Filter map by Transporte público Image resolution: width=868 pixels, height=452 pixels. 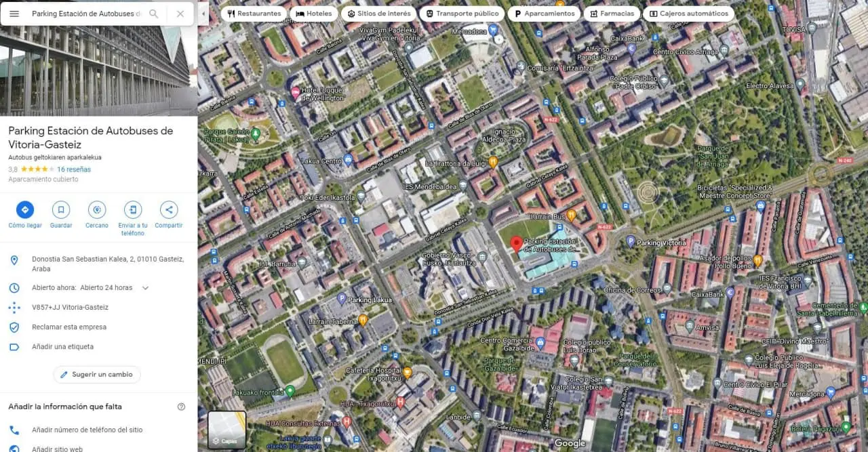[461, 14]
